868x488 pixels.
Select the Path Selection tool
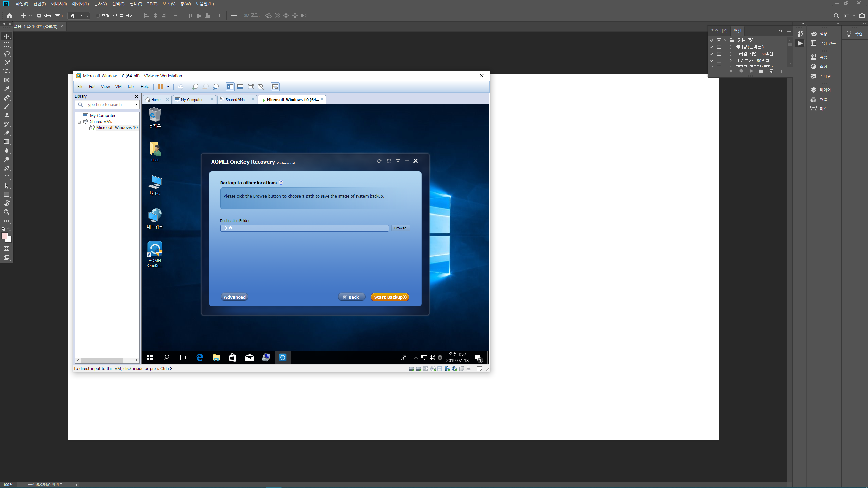pyautogui.click(x=7, y=186)
